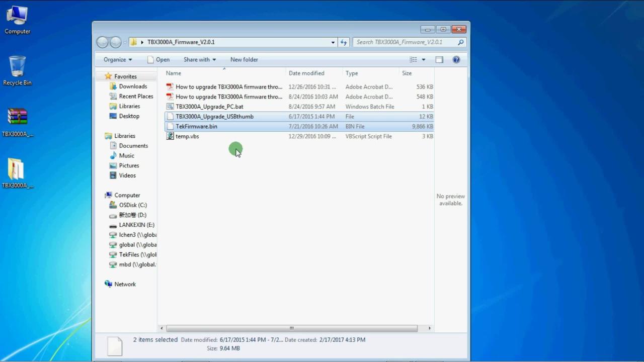Click the TekFirmware.bin file icon
644x362 pixels.
[170, 126]
